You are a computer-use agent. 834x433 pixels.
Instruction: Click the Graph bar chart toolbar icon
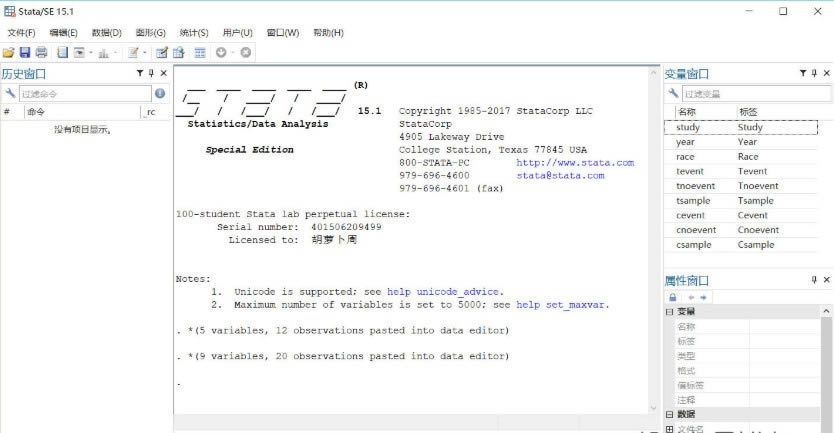(104, 53)
